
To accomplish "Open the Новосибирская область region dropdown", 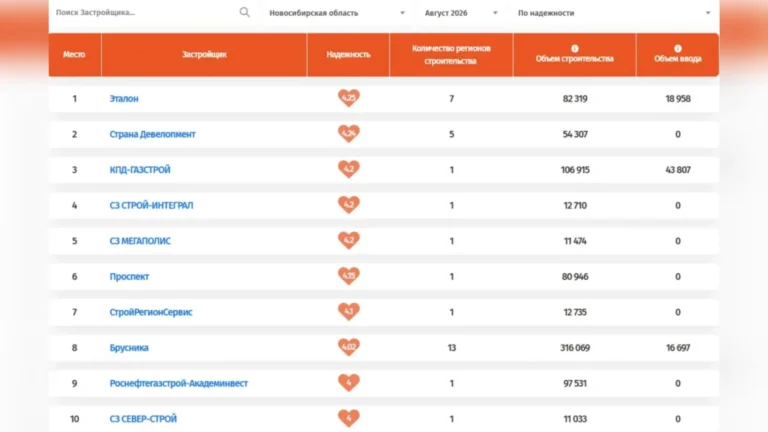I will 337,13.
